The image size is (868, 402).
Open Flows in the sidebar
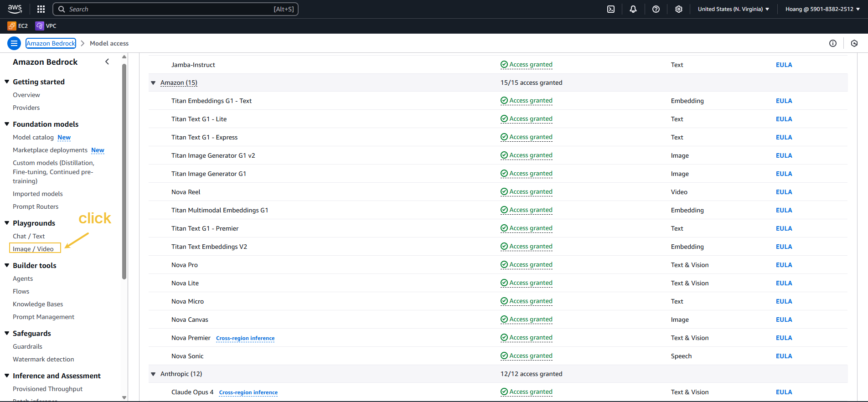tap(21, 291)
